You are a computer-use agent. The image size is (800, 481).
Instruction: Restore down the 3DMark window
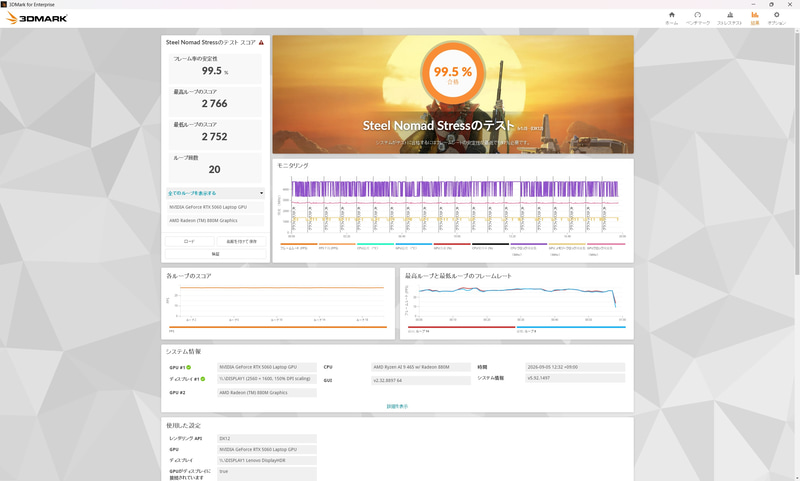[x=771, y=4]
